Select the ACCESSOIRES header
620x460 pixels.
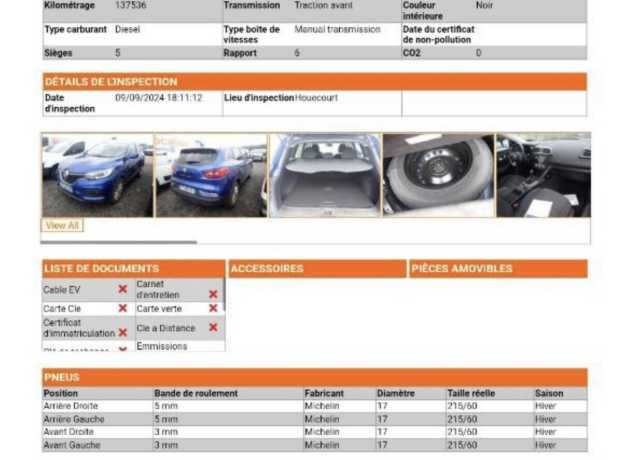[x=318, y=269]
